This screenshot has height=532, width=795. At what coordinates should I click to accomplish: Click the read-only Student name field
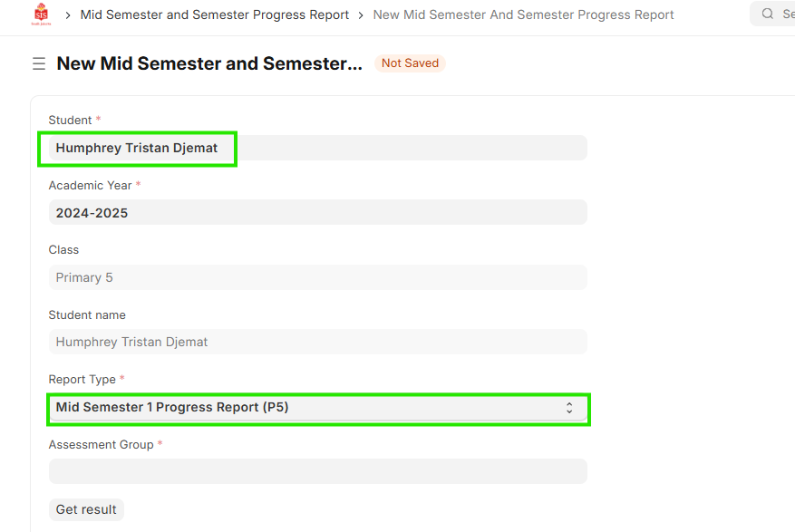click(x=317, y=342)
